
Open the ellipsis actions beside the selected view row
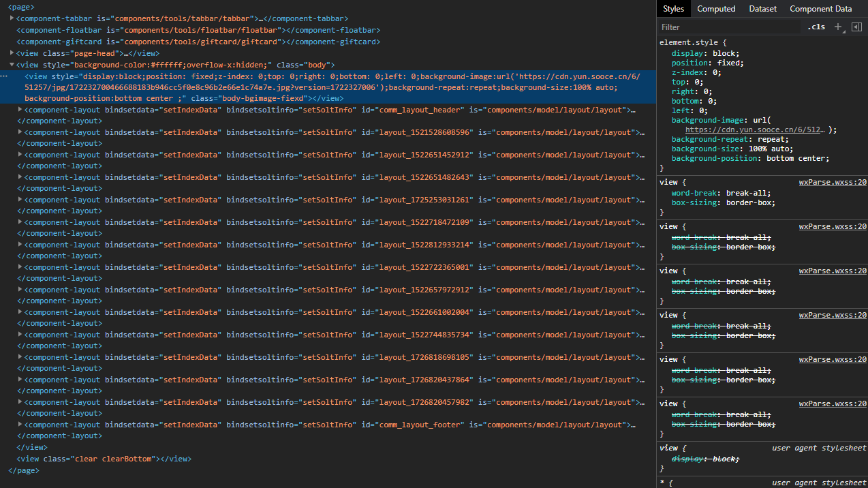click(5, 76)
